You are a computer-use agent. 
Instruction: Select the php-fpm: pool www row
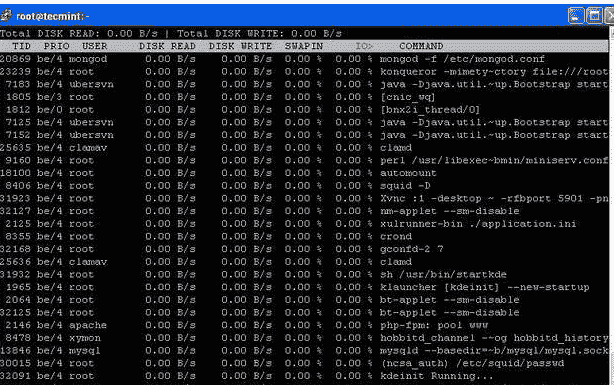(304, 325)
